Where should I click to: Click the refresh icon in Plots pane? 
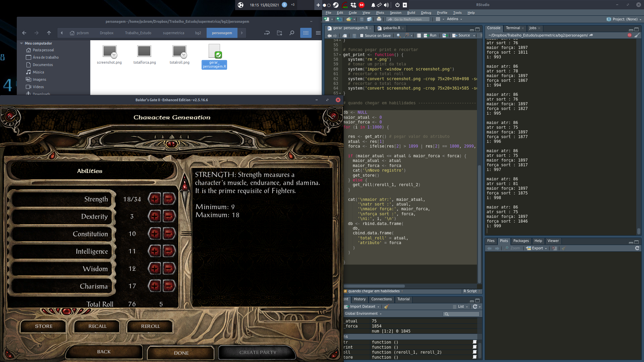(x=637, y=248)
